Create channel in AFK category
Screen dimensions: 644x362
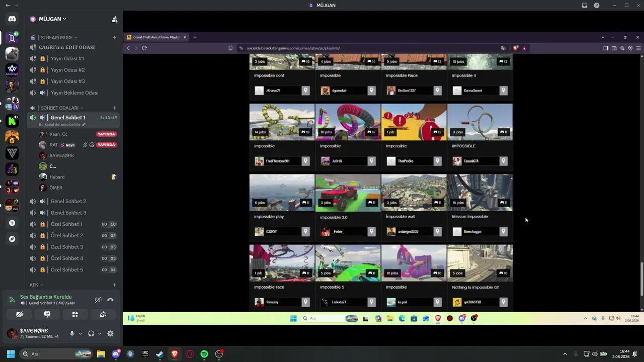pos(114,285)
